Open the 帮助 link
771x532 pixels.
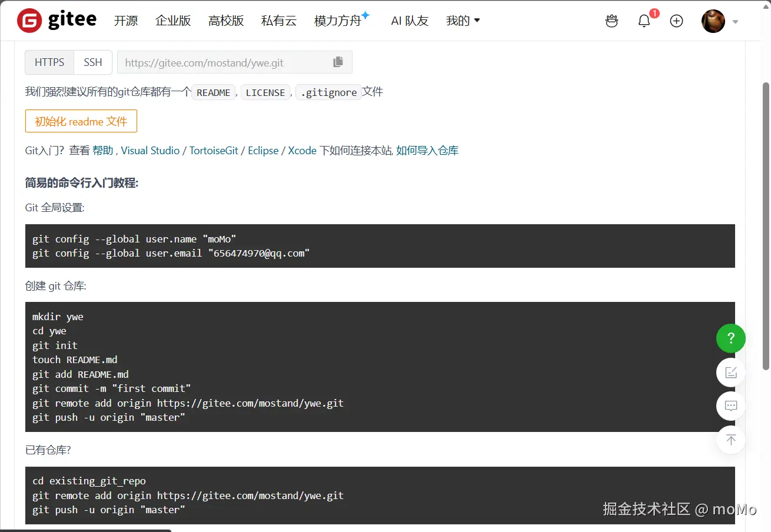(103, 151)
